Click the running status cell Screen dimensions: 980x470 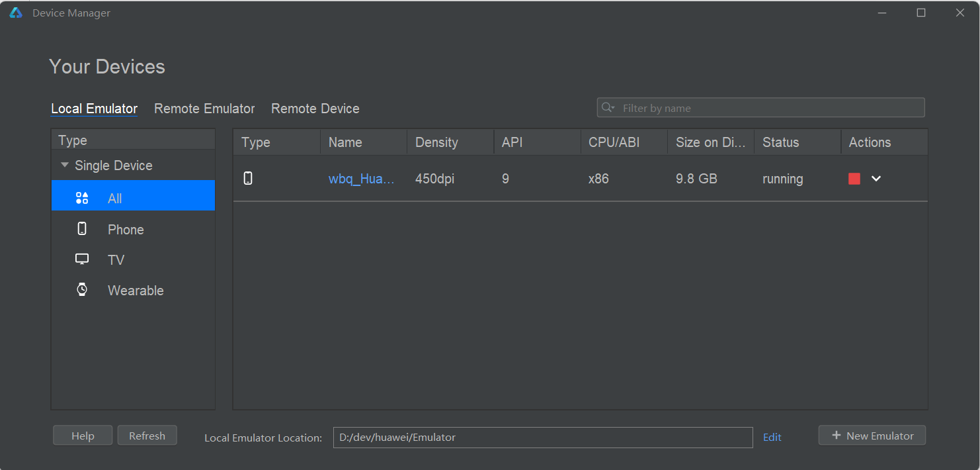pos(783,179)
